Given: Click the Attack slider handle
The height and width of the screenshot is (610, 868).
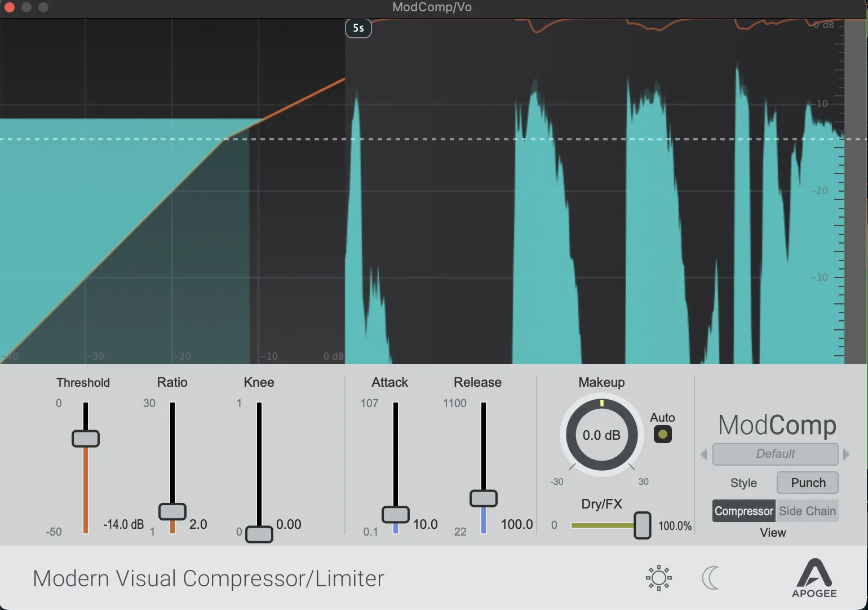Looking at the screenshot, I should (396, 514).
